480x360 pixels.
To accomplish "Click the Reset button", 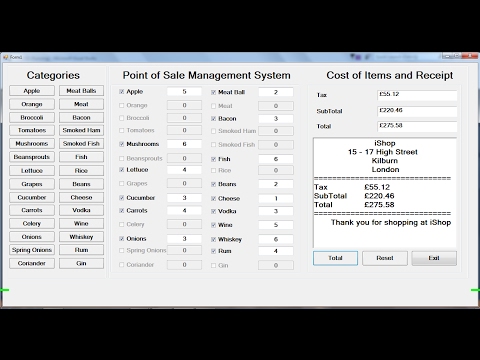I will pyautogui.click(x=385, y=258).
